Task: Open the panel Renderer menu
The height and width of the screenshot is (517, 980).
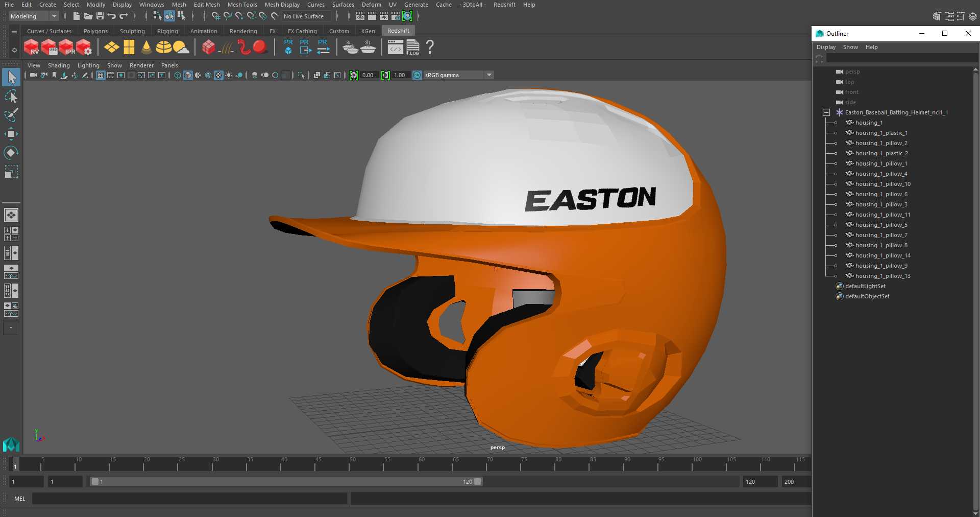Action: pos(141,65)
